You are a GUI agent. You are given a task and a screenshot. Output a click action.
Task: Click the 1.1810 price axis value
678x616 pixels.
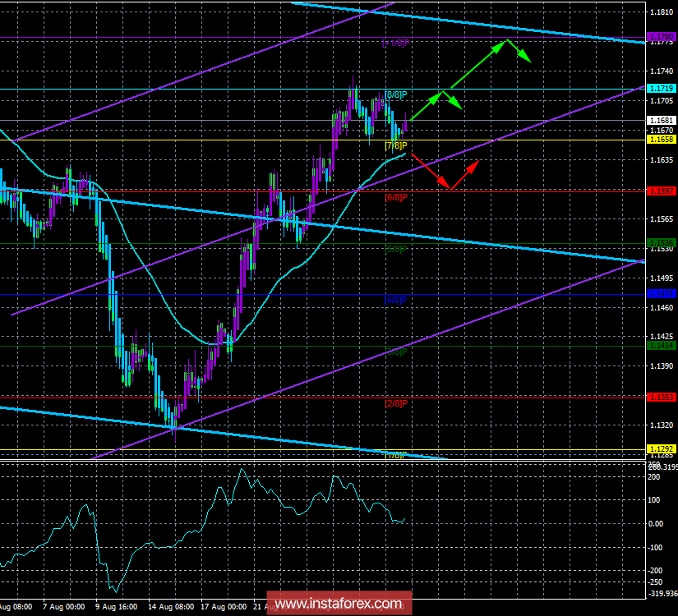662,12
